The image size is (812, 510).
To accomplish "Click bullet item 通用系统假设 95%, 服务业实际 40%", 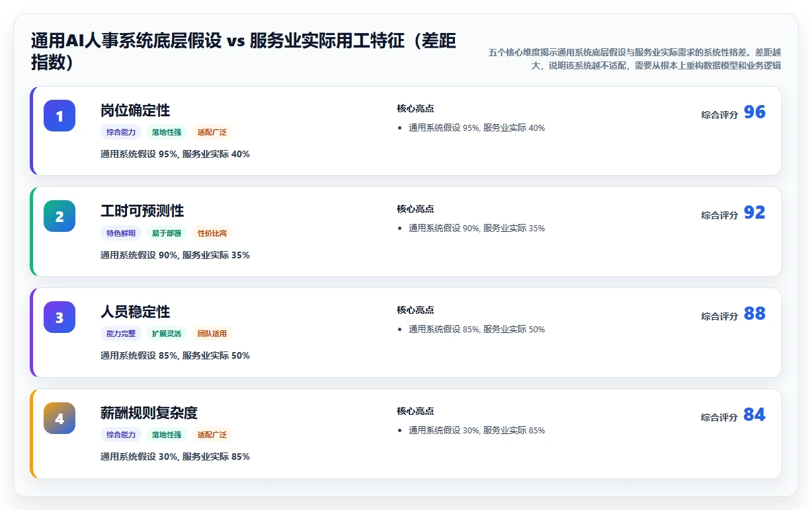I will [x=477, y=127].
